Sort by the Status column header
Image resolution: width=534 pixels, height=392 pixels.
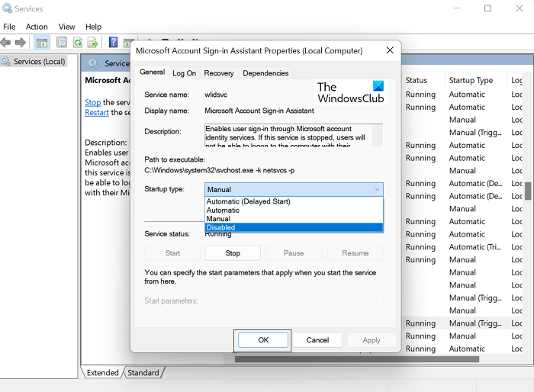click(x=417, y=80)
